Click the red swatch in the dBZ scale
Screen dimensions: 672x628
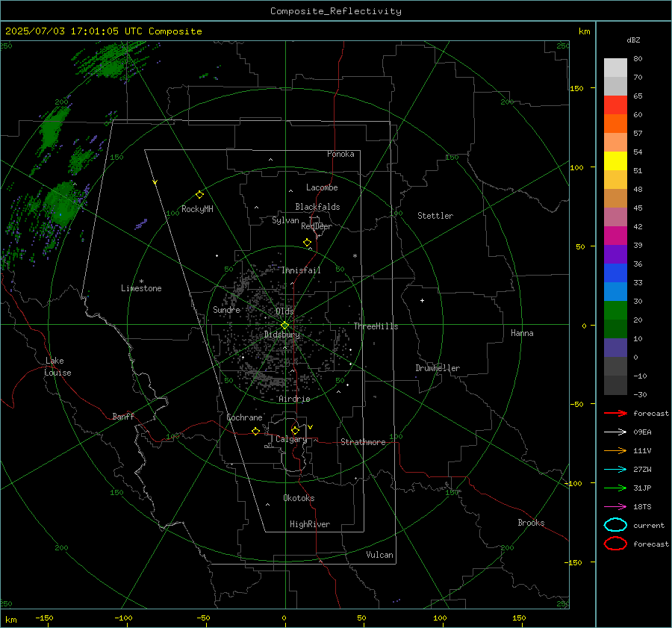click(x=615, y=105)
